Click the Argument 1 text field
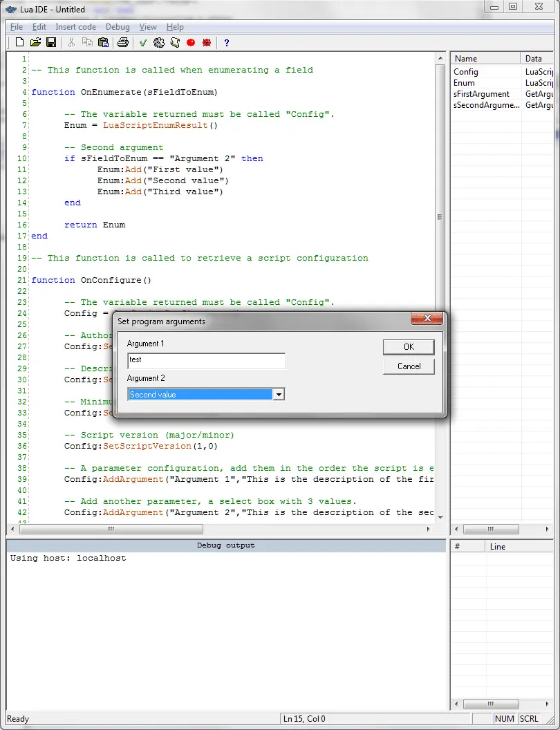This screenshot has height=730, width=560. (206, 360)
